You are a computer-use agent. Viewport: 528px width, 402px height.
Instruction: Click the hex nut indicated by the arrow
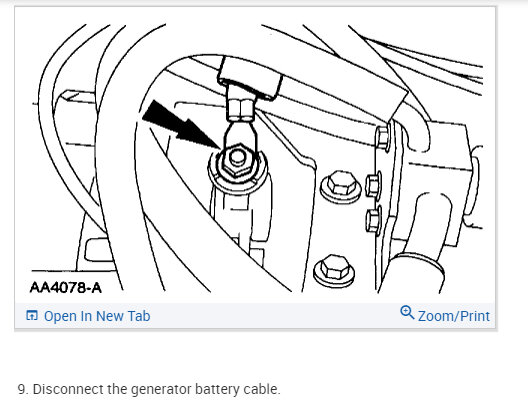click(238, 160)
